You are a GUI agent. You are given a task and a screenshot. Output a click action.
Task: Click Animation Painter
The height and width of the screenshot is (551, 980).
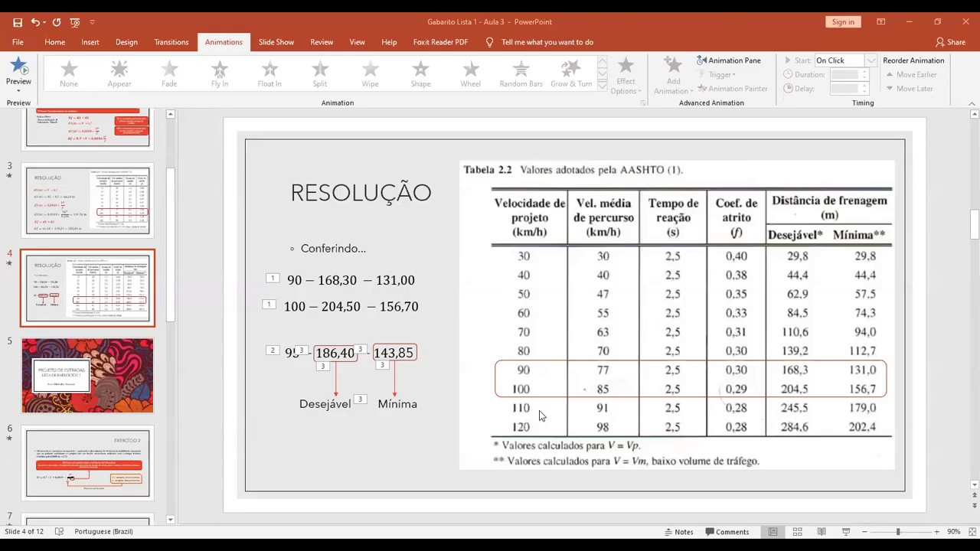(x=732, y=89)
